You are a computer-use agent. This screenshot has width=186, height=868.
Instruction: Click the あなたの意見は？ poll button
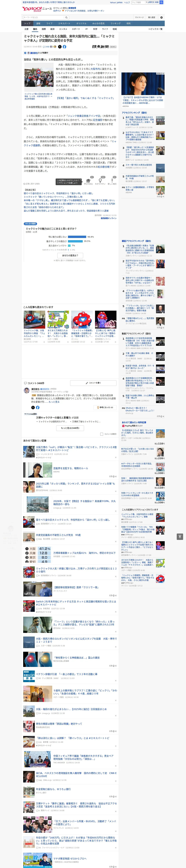tap(70, 255)
